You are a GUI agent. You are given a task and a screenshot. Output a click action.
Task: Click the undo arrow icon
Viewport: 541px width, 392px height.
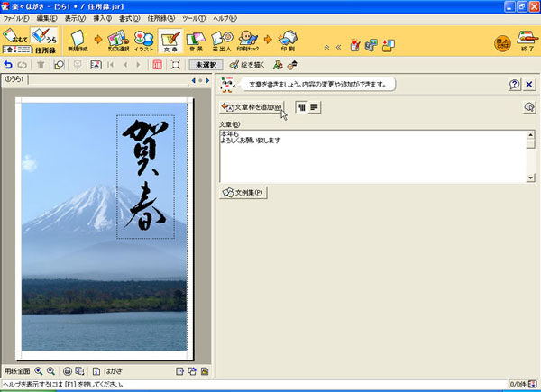coord(9,65)
